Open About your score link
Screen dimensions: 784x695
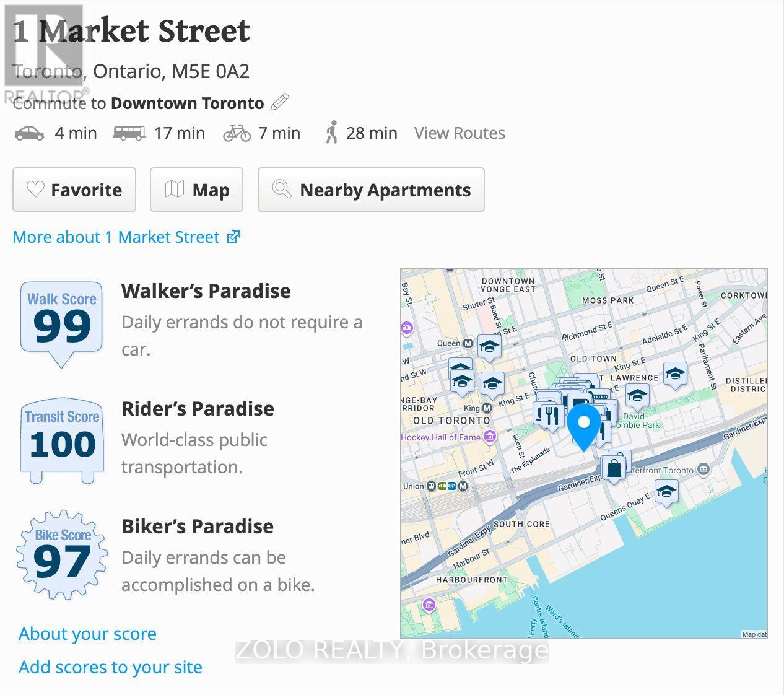tap(87, 634)
